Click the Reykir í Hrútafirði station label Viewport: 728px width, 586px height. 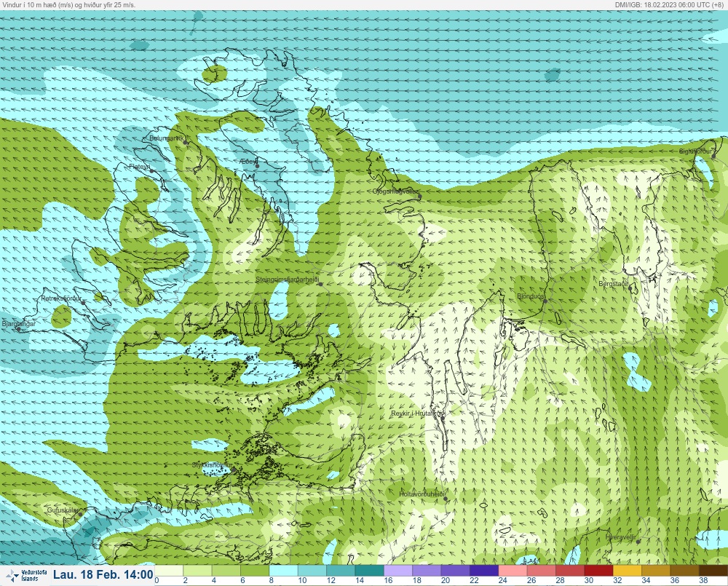pyautogui.click(x=418, y=413)
